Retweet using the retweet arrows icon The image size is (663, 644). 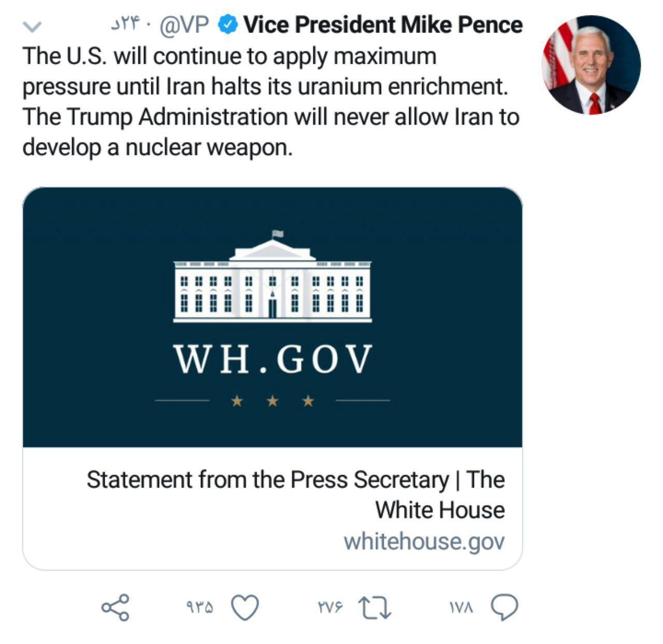375,607
